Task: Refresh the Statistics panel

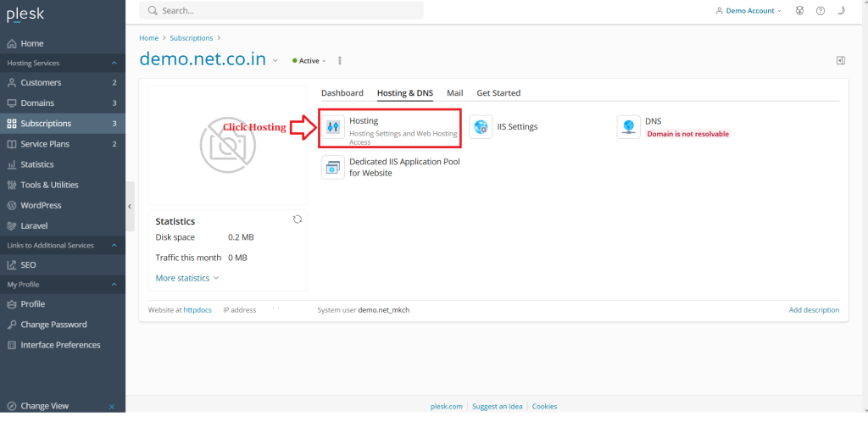Action: click(x=298, y=219)
